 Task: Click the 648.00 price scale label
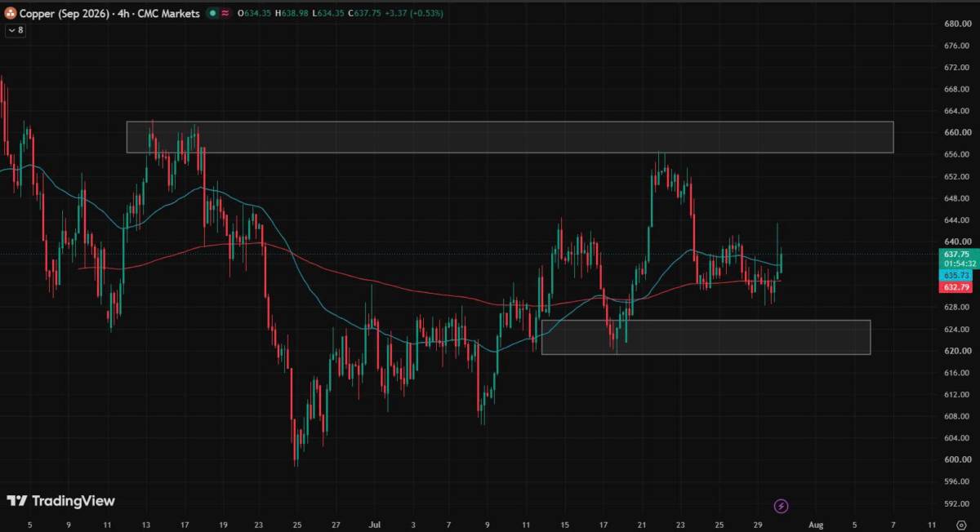click(955, 198)
